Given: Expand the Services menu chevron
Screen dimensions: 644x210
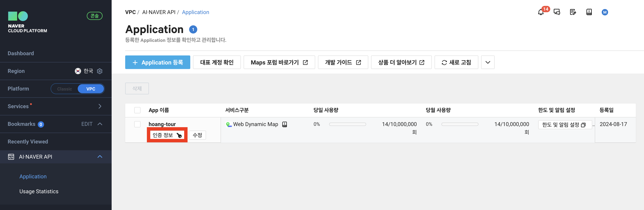Looking at the screenshot, I should pyautogui.click(x=100, y=106).
